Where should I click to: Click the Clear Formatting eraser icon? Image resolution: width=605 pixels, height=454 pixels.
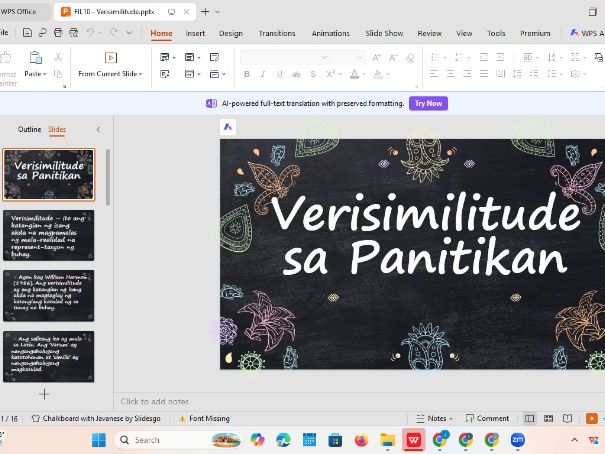[x=410, y=58]
